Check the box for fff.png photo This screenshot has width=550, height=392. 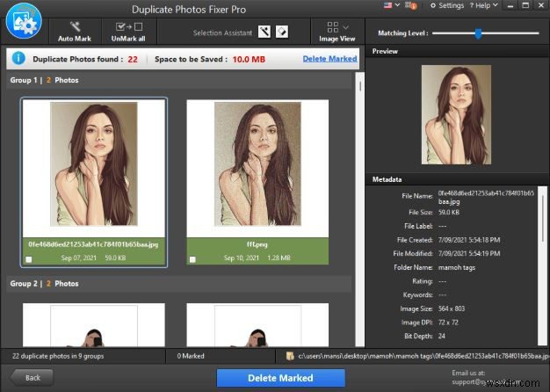click(192, 259)
